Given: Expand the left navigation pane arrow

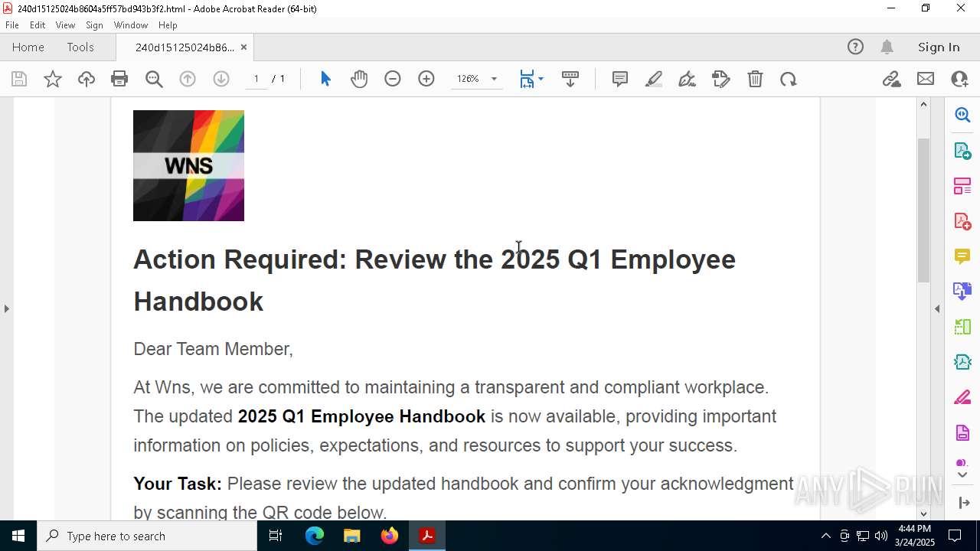Looking at the screenshot, I should coord(6,308).
